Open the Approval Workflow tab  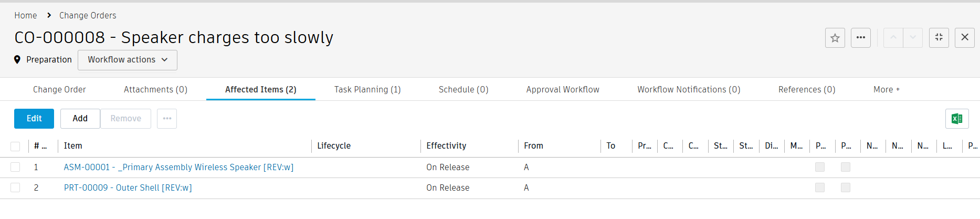562,90
